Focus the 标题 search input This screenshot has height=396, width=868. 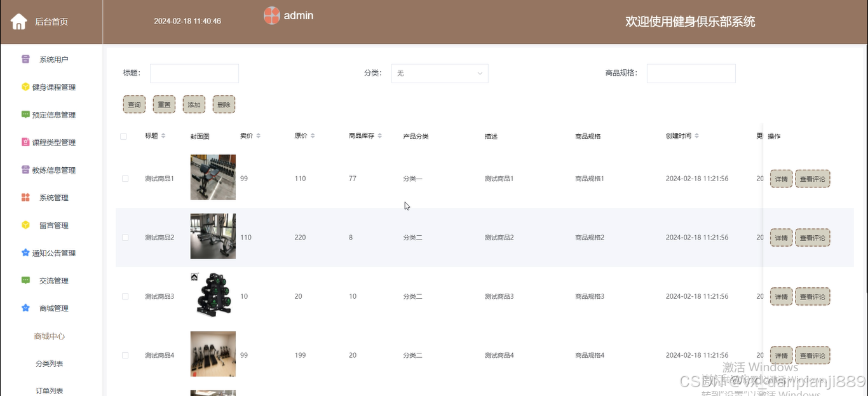coord(194,73)
